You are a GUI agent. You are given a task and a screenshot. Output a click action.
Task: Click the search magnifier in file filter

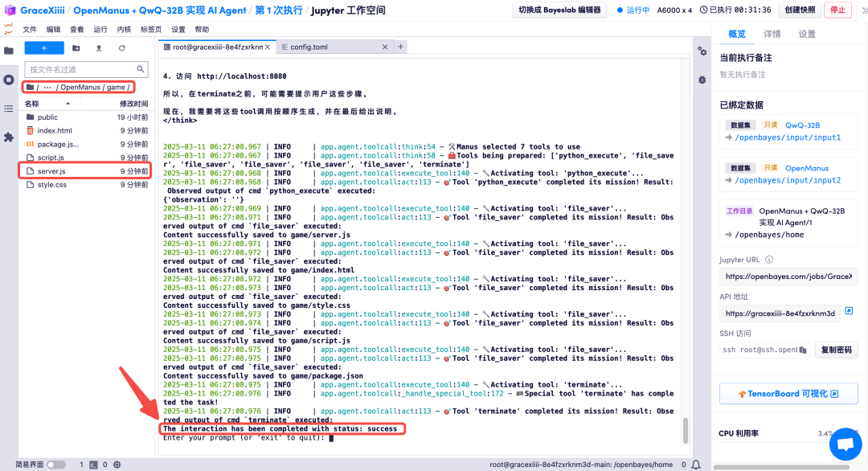coord(140,69)
